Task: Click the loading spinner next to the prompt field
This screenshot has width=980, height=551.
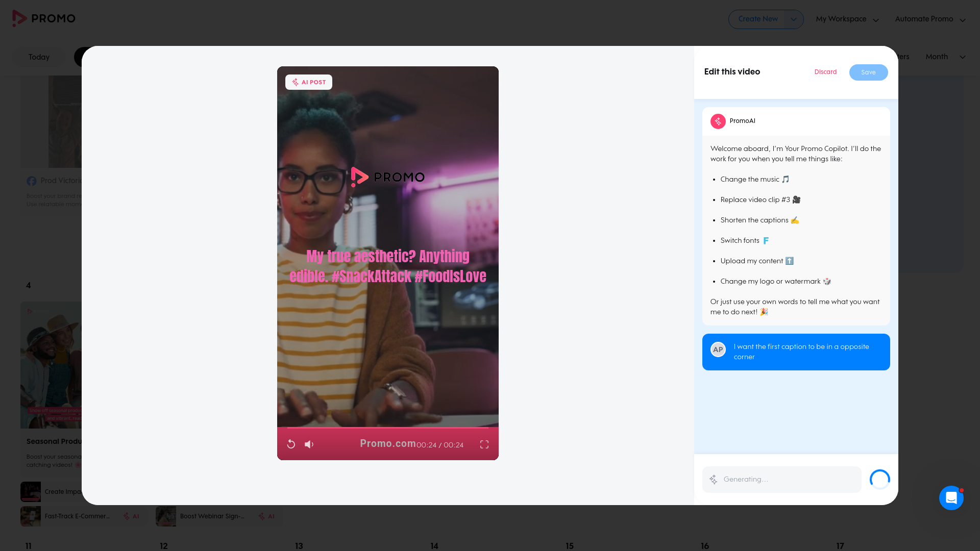Action: [x=880, y=480]
